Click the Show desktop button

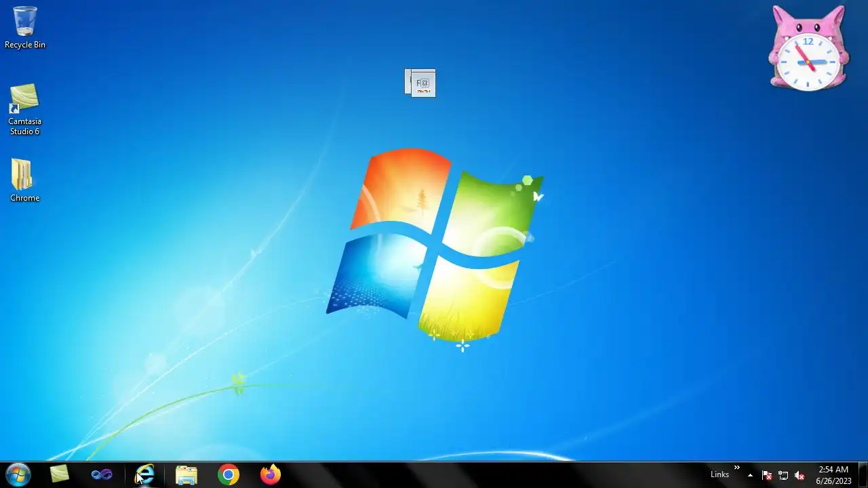click(x=863, y=474)
